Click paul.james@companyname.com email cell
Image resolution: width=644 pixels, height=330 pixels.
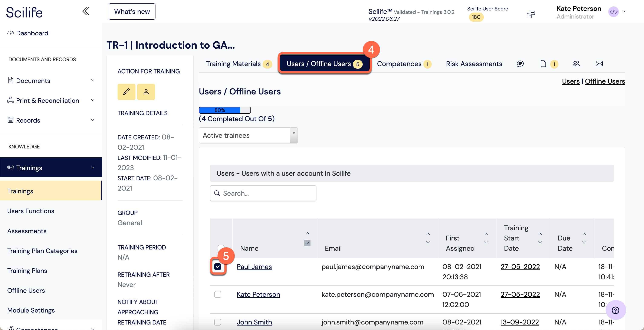point(372,267)
